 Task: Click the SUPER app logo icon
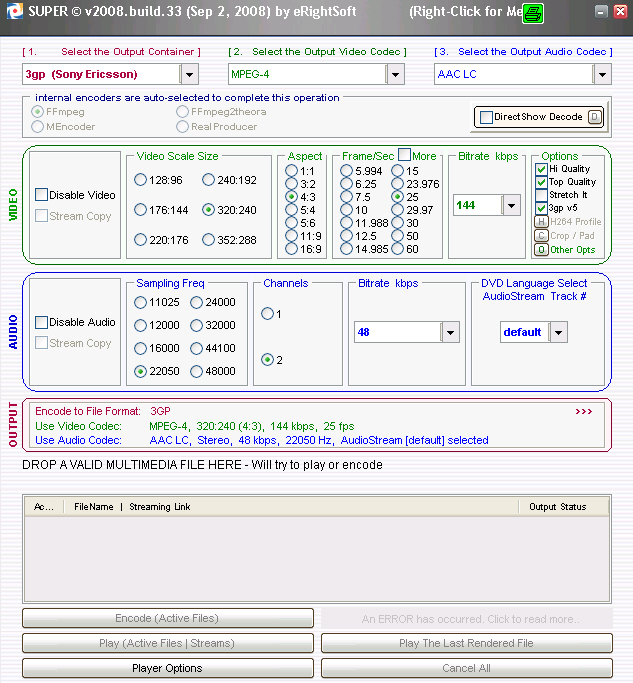point(14,11)
